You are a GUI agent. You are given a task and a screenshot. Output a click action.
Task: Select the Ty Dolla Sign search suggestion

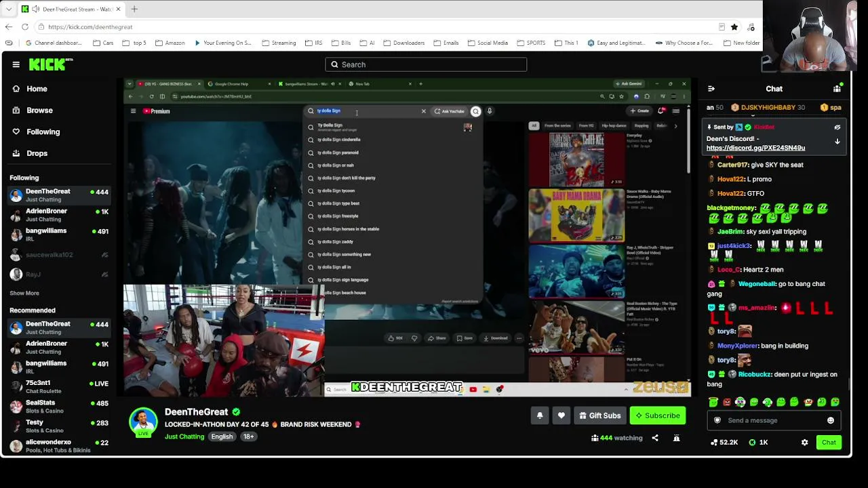click(x=393, y=127)
